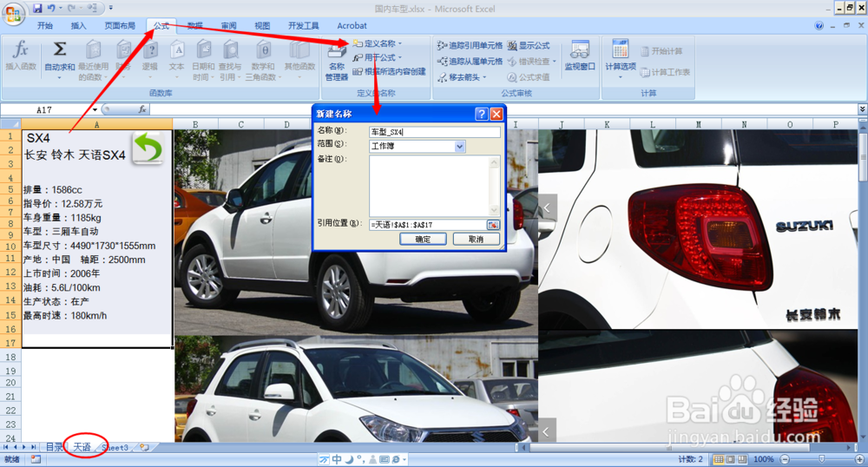Close the New Name (新建名称) dialog
This screenshot has height=467, width=868.
tap(496, 114)
